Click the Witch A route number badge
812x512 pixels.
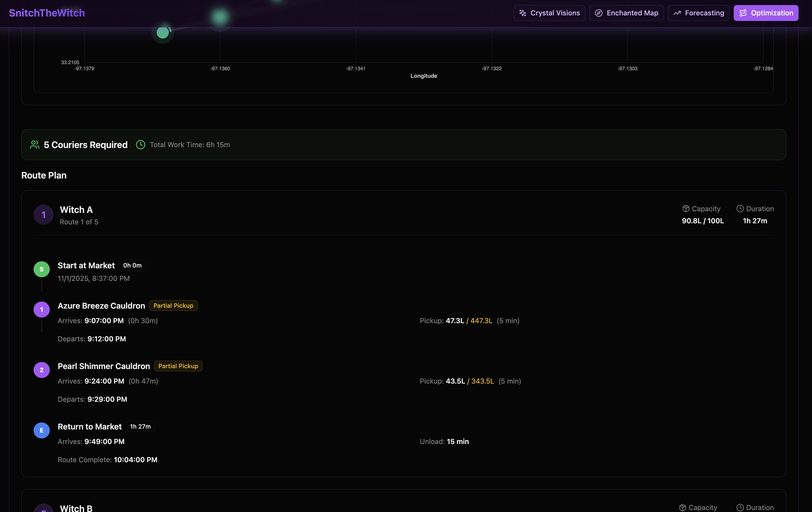pos(44,215)
